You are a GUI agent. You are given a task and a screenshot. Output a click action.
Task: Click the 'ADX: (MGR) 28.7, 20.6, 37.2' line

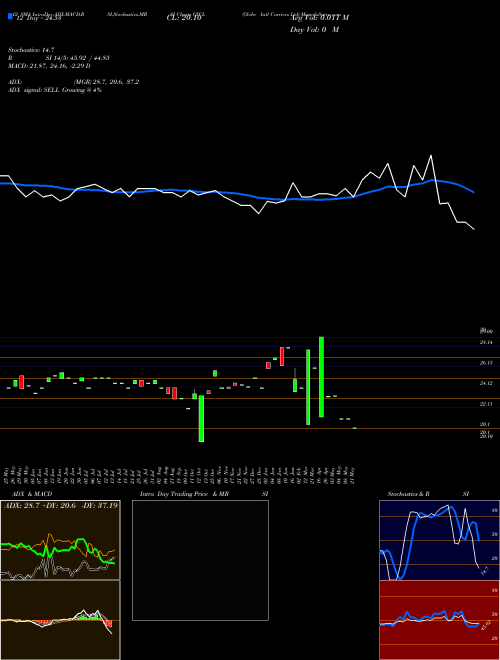[73, 82]
